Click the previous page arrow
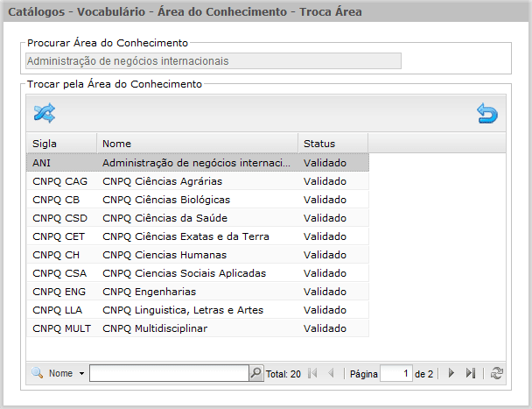The width and height of the screenshot is (532, 409). point(331,373)
